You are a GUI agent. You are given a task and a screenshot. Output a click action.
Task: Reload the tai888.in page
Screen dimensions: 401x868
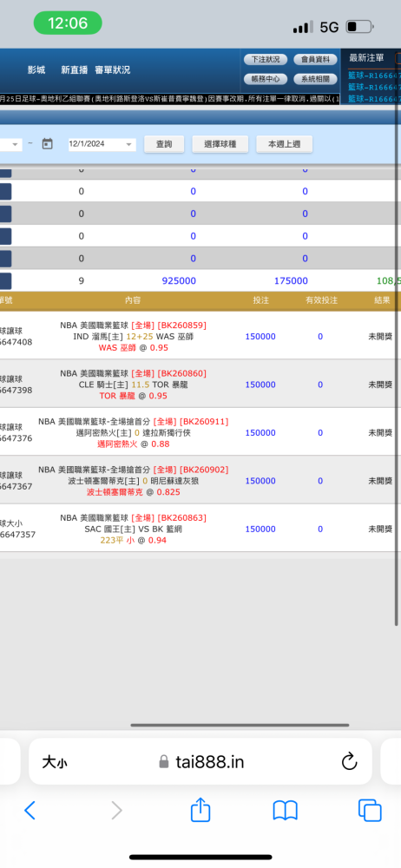(x=350, y=762)
